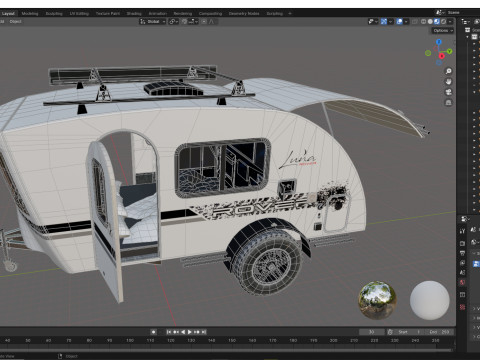This screenshot has height=360, width=480.
Task: Open object types visibility icon
Action: coord(373,21)
